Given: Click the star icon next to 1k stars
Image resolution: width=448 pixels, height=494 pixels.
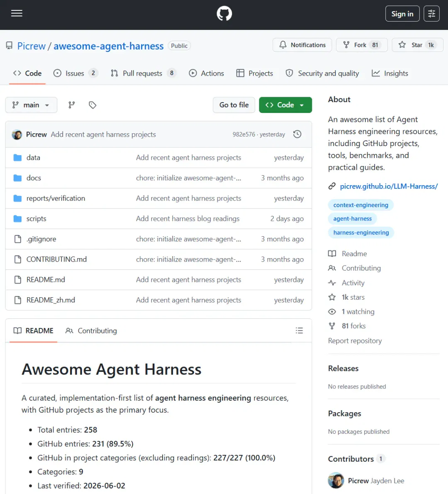Looking at the screenshot, I should (x=332, y=297).
